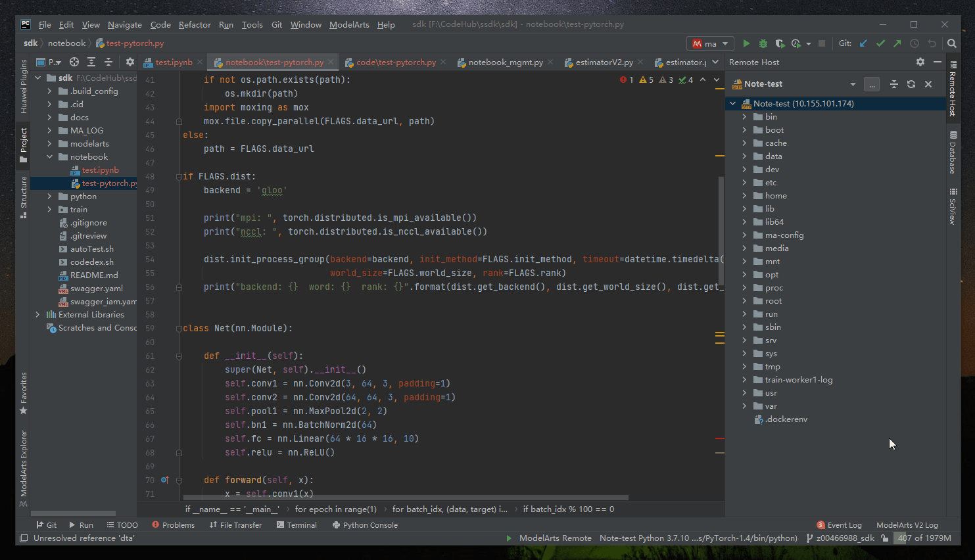Image resolution: width=975 pixels, height=560 pixels.
Task: Open the Terminal tool window
Action: pyautogui.click(x=297, y=525)
